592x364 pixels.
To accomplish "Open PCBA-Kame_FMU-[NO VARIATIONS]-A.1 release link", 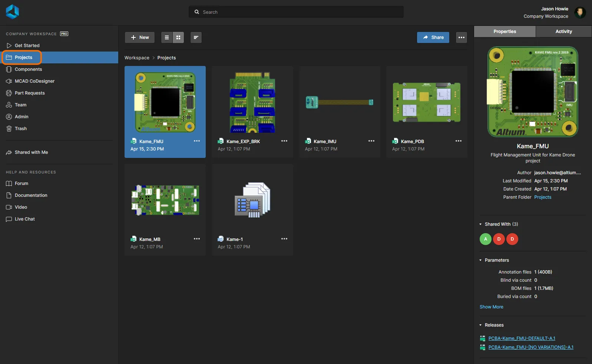I will (x=531, y=347).
